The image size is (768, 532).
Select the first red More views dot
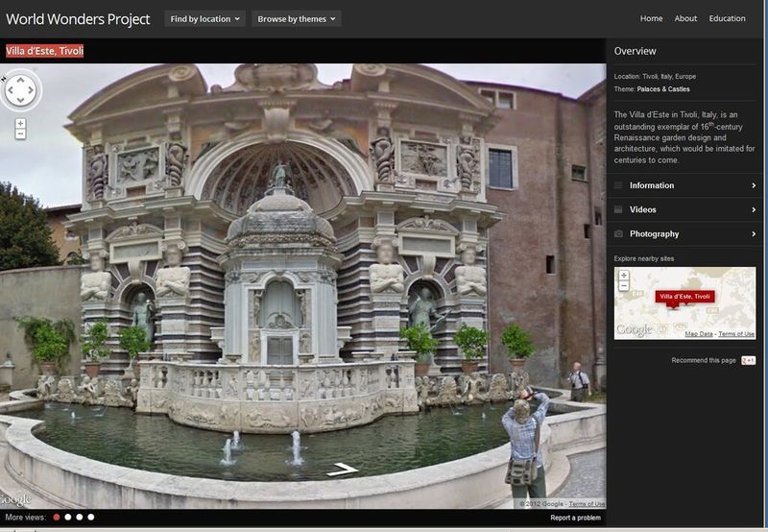pos(57,517)
